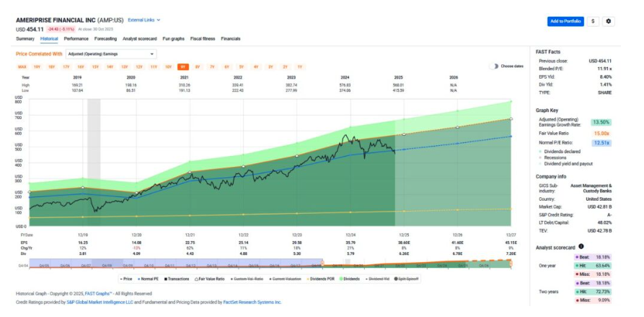Enable Split Spinoff legend item

tap(407, 279)
